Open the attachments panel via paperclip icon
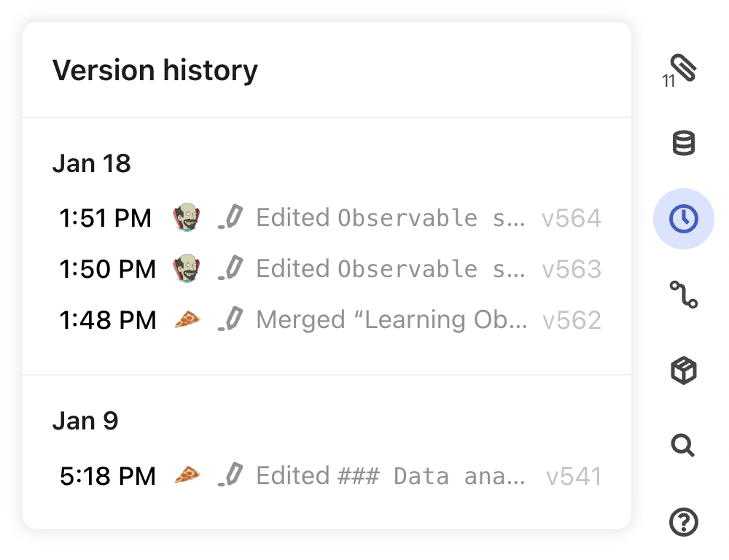Viewport: 729px width, 560px height. (x=682, y=68)
